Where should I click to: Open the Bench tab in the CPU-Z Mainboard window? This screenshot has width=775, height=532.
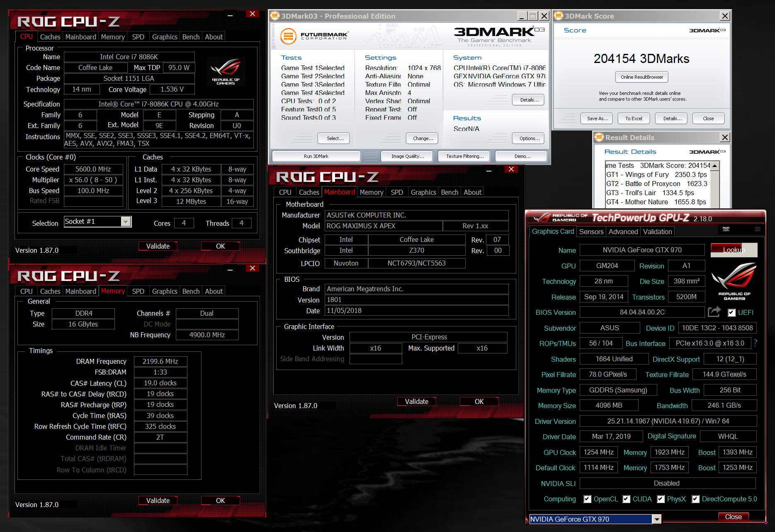point(449,192)
